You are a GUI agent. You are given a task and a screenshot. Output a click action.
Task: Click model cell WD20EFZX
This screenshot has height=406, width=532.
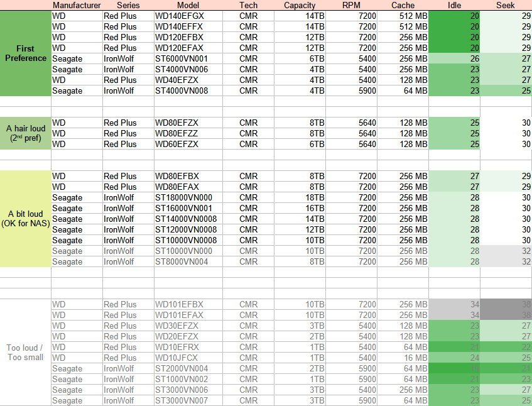point(188,336)
